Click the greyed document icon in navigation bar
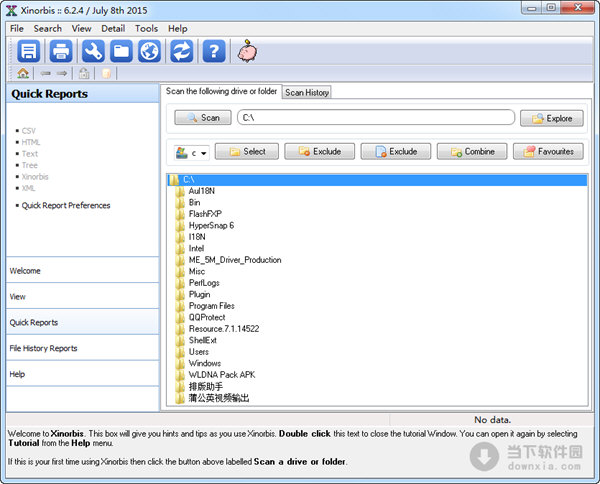This screenshot has height=484, width=600. (106, 73)
